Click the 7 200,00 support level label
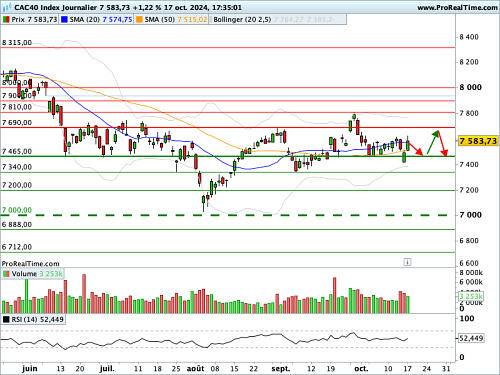Viewport: 500px width, 375px height. 17,185
